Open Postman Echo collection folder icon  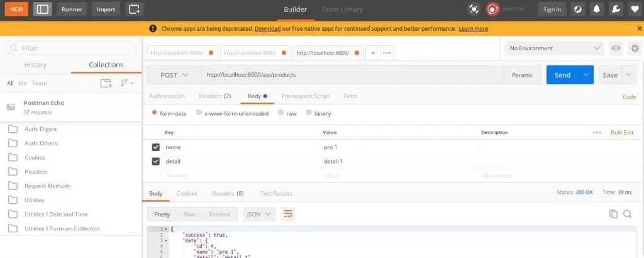point(11,107)
